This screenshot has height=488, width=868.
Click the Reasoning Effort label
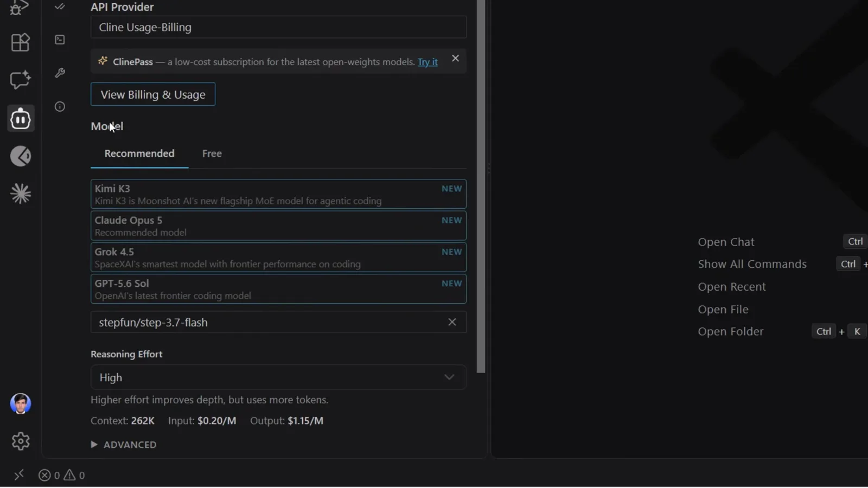pyautogui.click(x=126, y=354)
